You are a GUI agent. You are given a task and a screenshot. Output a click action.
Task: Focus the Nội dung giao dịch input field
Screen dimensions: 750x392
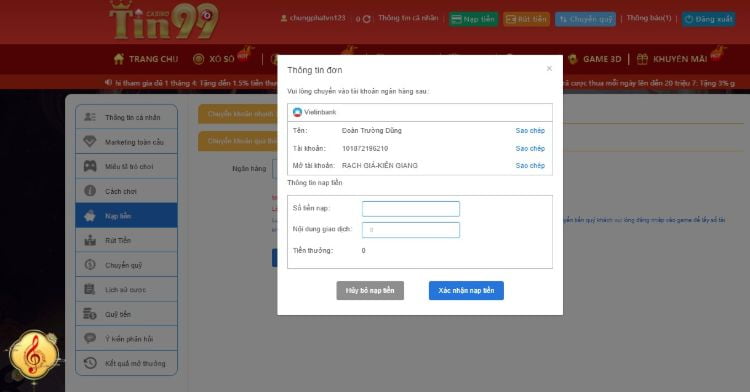coord(411,229)
